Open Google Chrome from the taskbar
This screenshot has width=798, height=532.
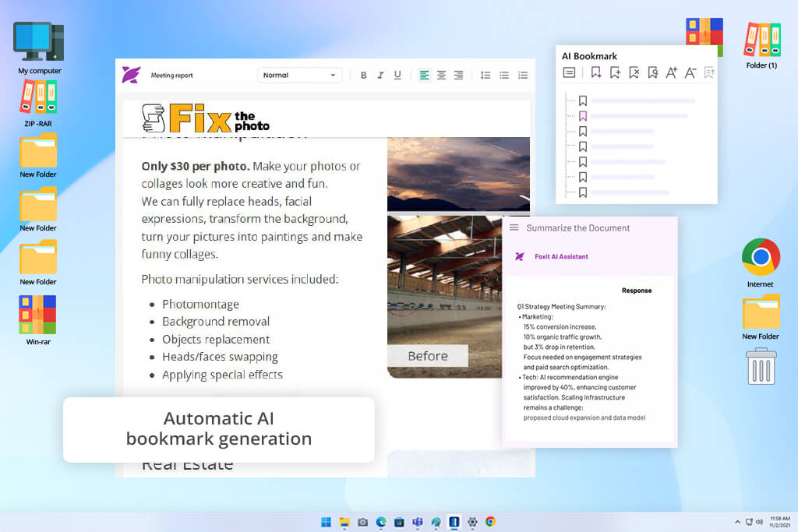tap(491, 522)
